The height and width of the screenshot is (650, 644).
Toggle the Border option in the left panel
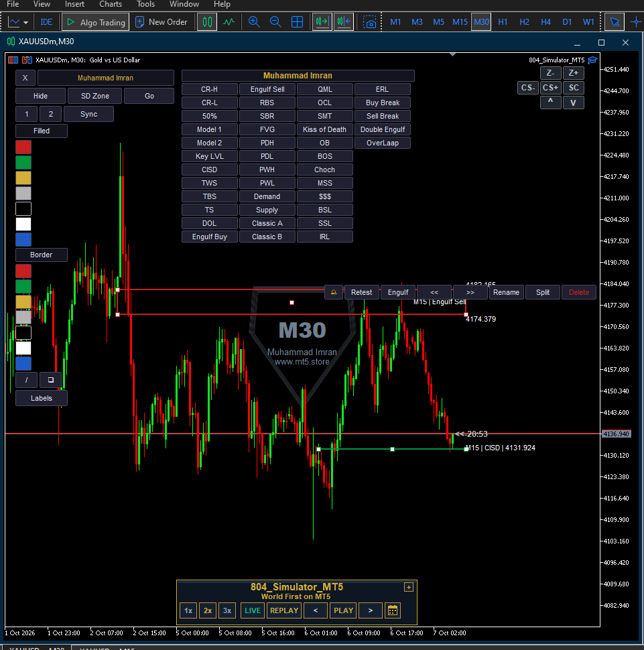coord(42,255)
